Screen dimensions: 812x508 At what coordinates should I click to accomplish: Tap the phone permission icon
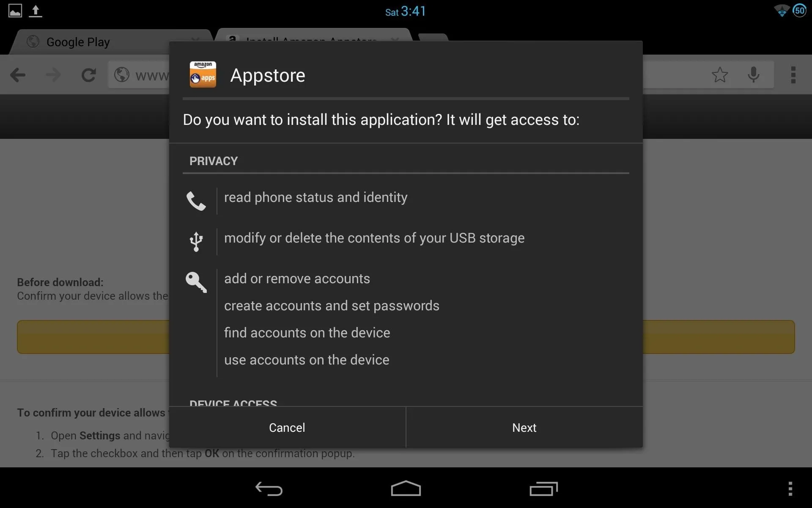click(x=196, y=201)
